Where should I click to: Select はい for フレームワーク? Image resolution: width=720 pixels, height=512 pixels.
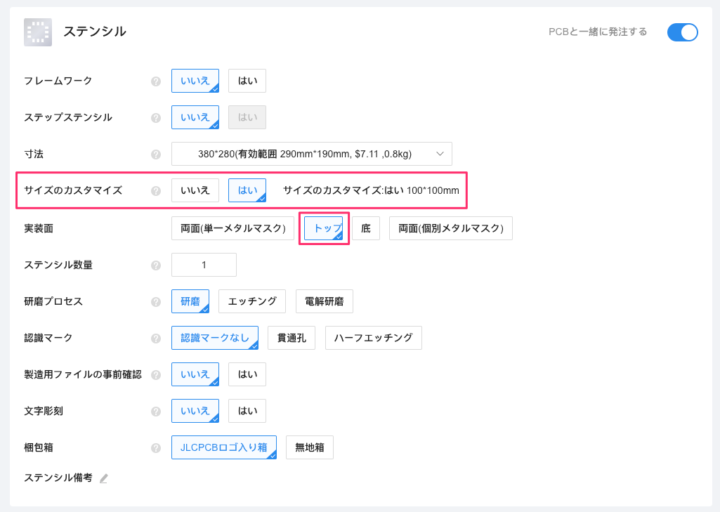click(x=247, y=81)
